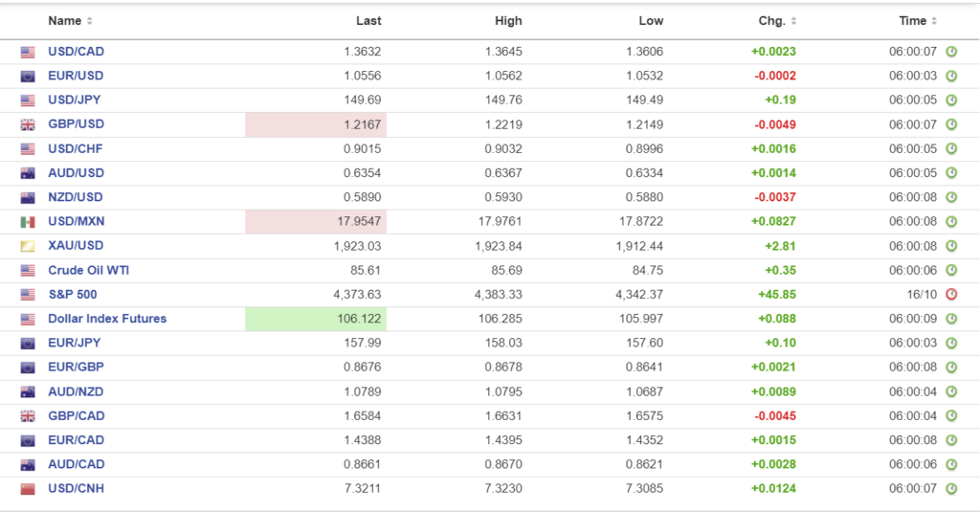Viewport: 980px width, 513px height.
Task: Click the High column header
Action: coord(509,21)
